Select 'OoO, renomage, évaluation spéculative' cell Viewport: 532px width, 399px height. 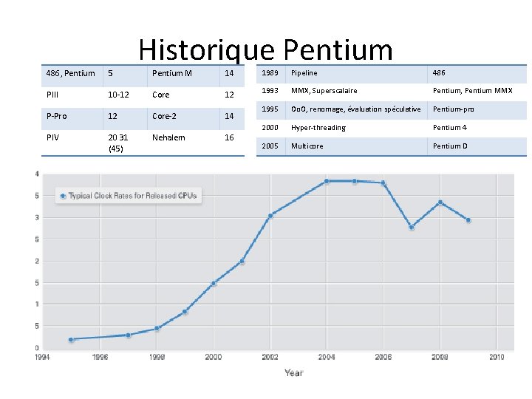pos(356,109)
